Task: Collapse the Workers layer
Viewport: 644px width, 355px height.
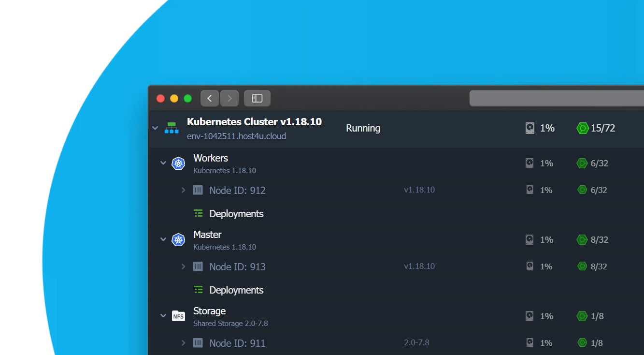Action: [x=163, y=163]
